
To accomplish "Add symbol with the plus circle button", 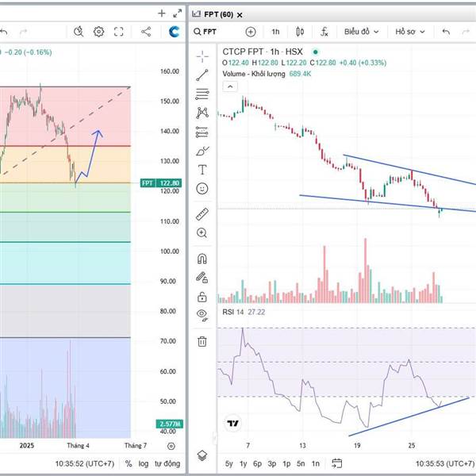I will pyautogui.click(x=251, y=32).
